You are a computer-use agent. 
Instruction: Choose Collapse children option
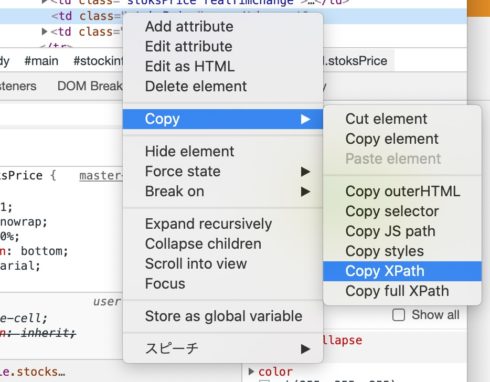coord(223,244)
